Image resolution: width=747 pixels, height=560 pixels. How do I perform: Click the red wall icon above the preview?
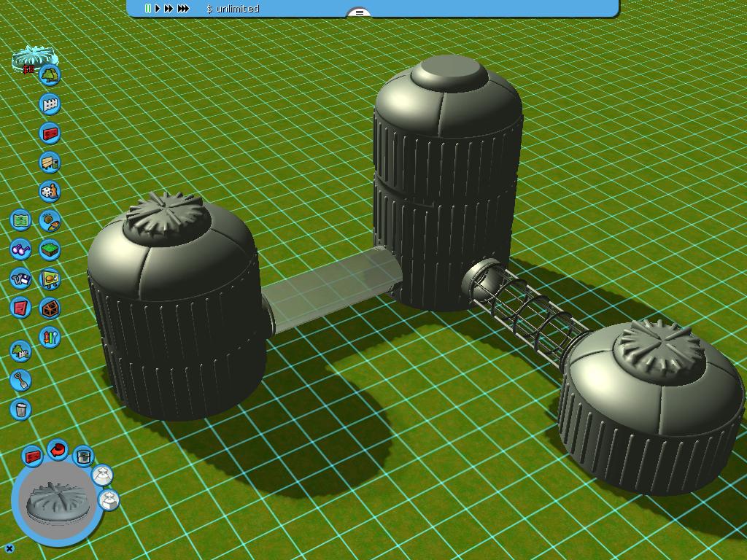pos(32,456)
